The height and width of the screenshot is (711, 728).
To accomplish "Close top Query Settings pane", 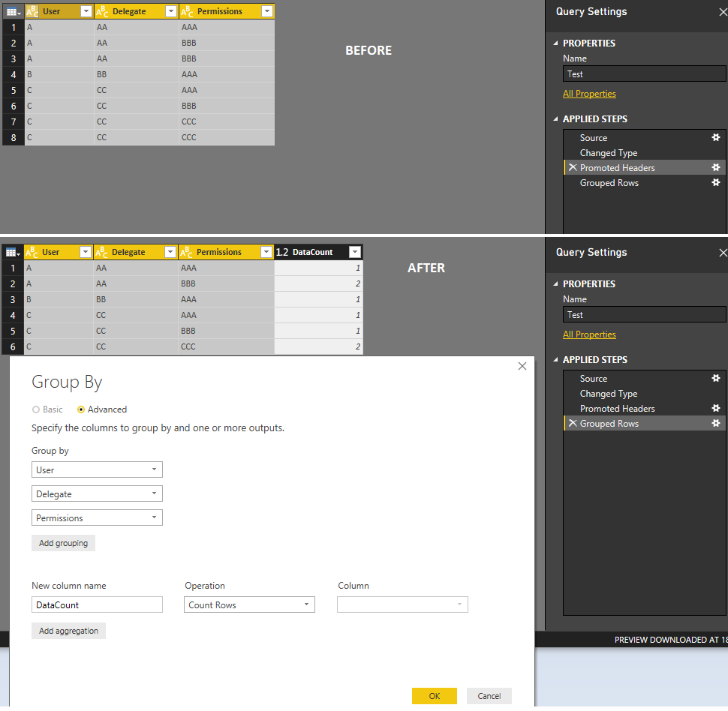I will 723,12.
